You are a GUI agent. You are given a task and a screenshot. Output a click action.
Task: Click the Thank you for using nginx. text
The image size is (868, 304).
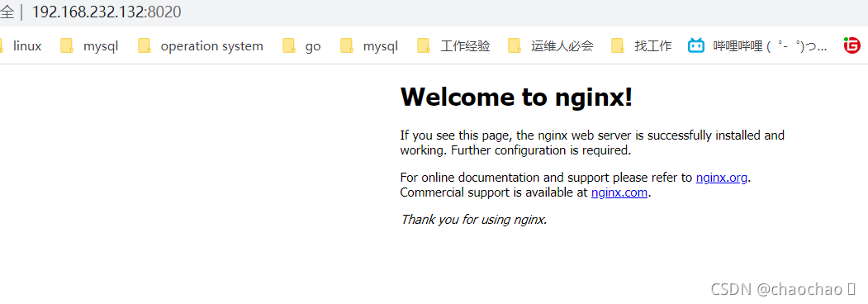(x=474, y=219)
